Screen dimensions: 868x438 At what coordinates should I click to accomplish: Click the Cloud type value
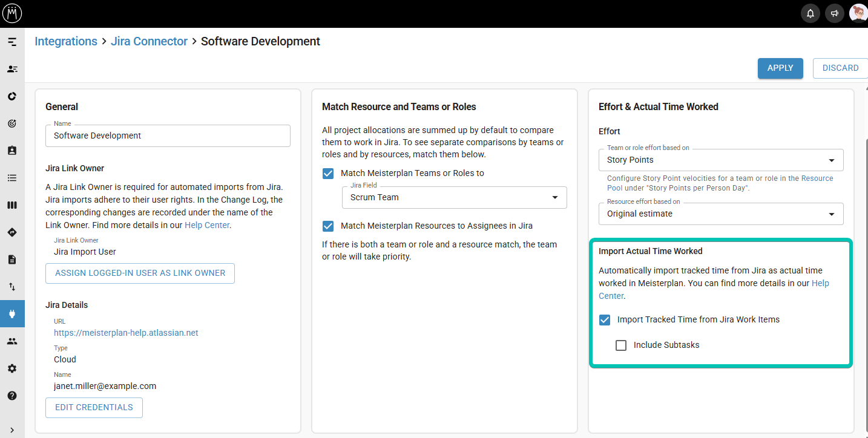65,359
